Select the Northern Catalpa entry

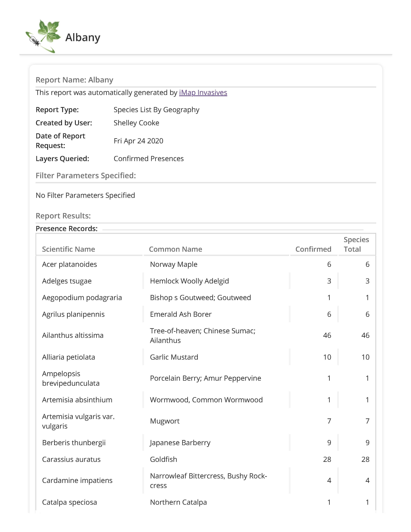click(178, 502)
